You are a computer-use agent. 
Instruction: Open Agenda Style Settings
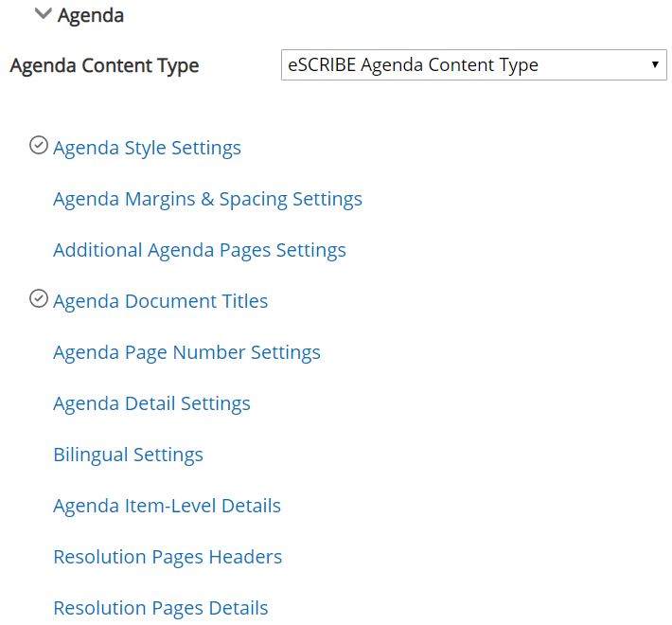tap(147, 148)
